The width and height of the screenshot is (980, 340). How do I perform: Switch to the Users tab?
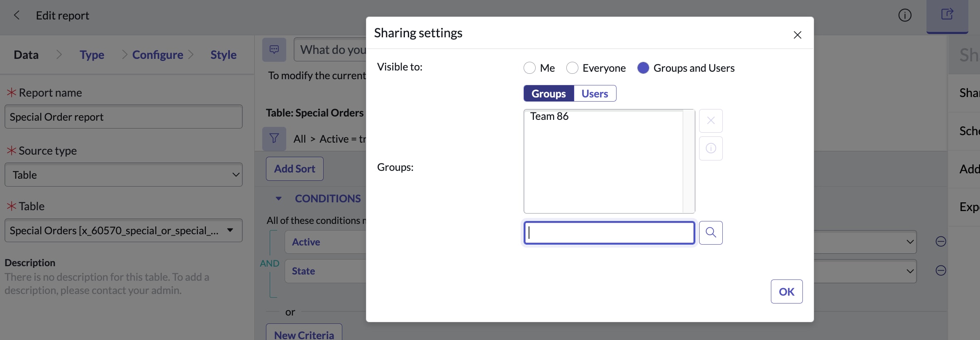pos(595,94)
